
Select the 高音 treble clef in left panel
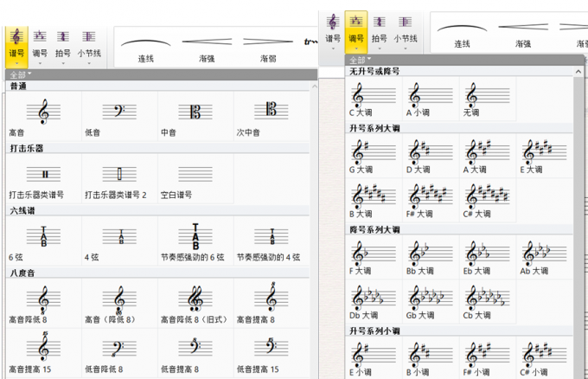pyautogui.click(x=43, y=116)
